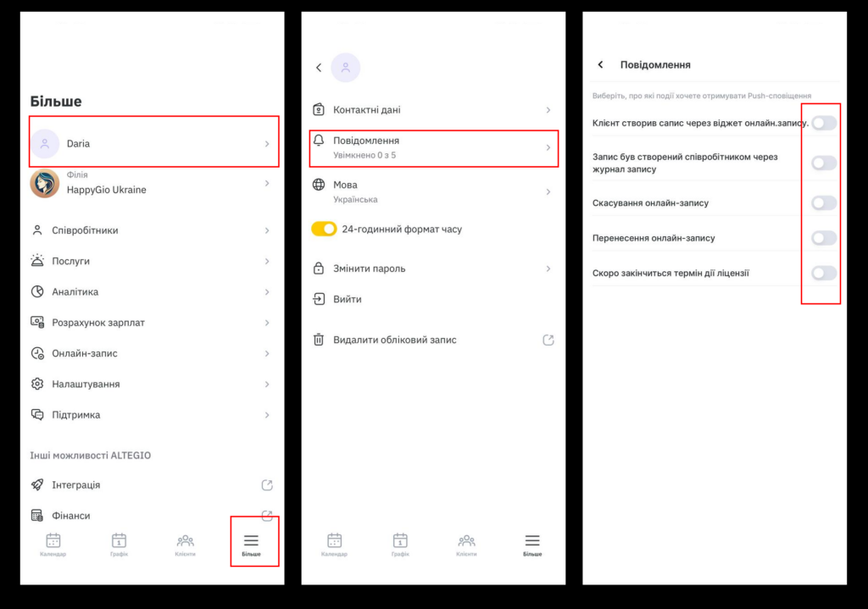868x609 pixels.
Task: Enable the Скасування онлайн-запису notification toggle
Action: (824, 203)
